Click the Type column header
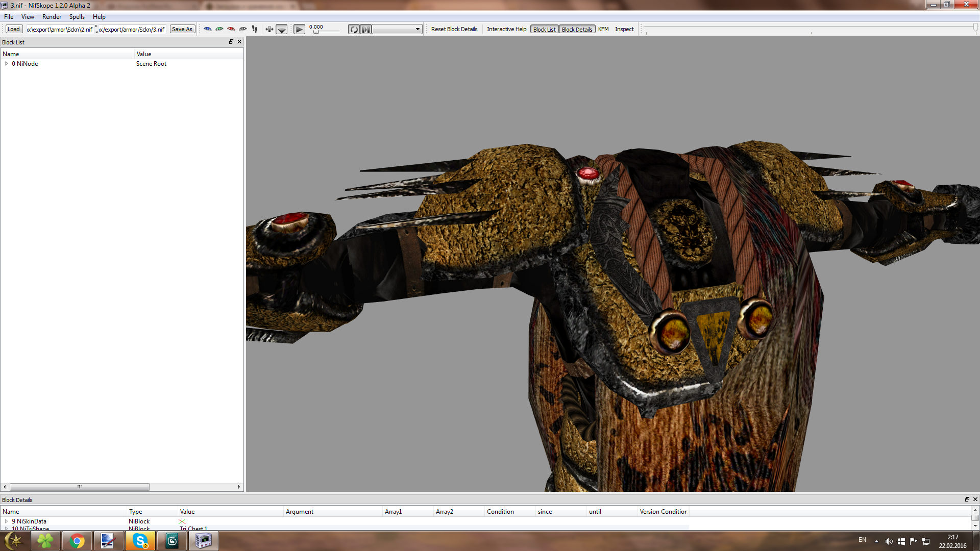Viewport: 980px width, 551px height. tap(152, 512)
